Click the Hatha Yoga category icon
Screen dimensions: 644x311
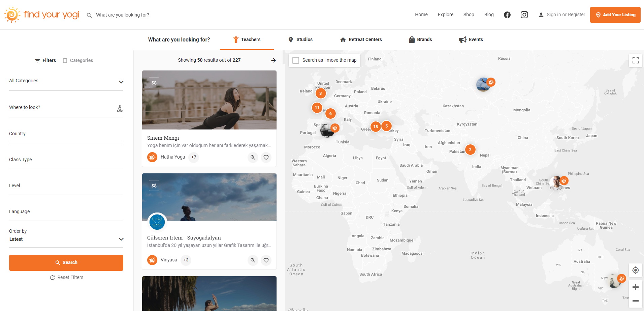coord(152,157)
